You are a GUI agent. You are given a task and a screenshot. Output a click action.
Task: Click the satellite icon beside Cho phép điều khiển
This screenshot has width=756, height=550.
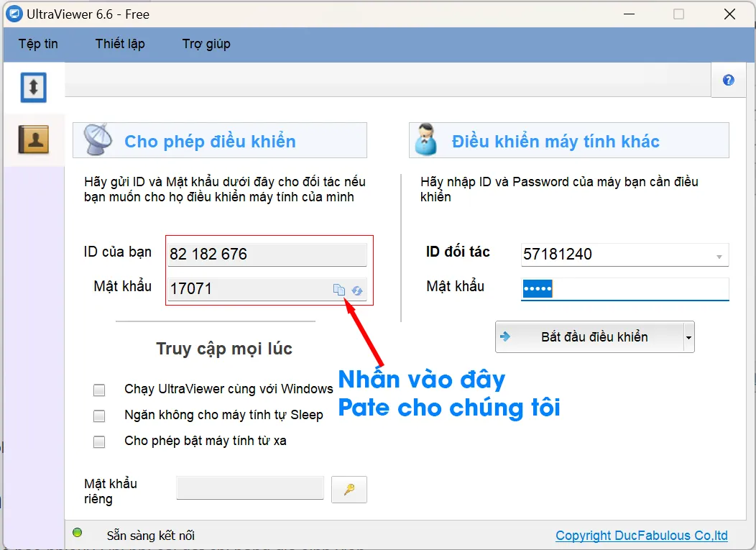[x=97, y=139]
